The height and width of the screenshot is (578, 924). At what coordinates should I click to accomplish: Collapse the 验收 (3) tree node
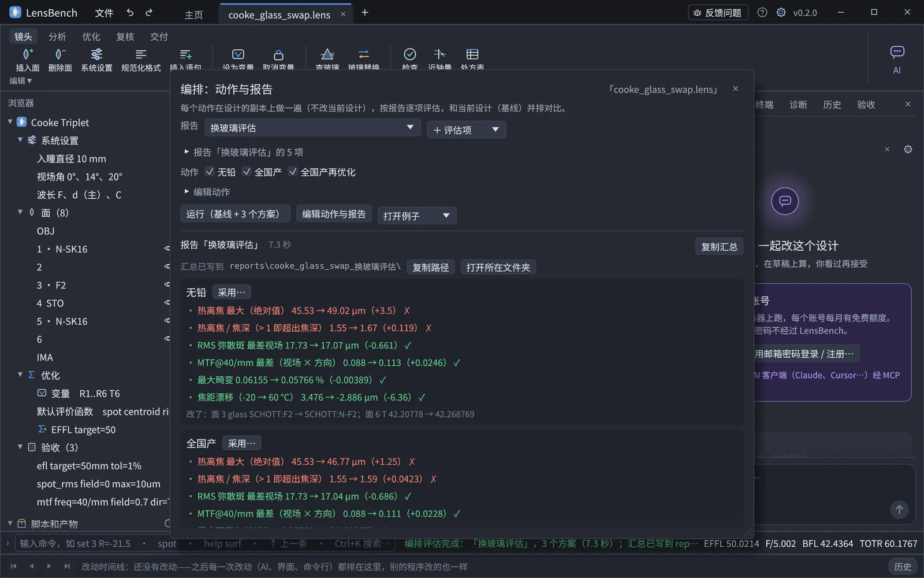tap(20, 447)
